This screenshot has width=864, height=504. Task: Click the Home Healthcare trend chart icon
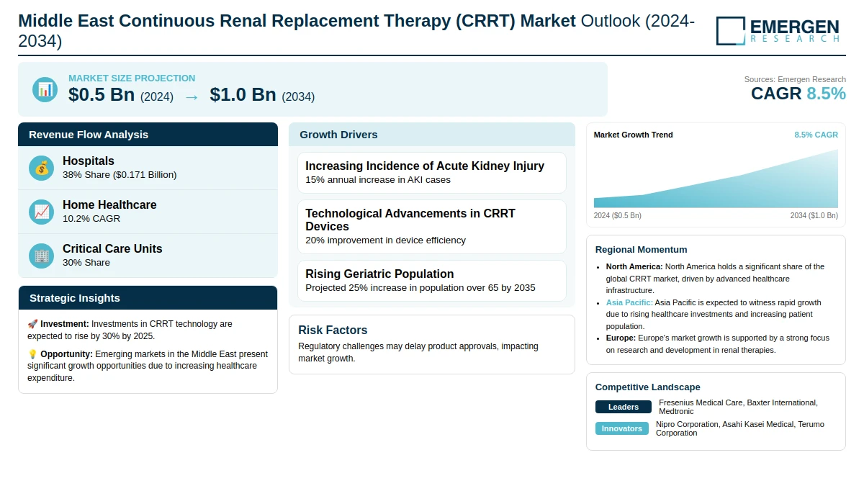tap(41, 212)
